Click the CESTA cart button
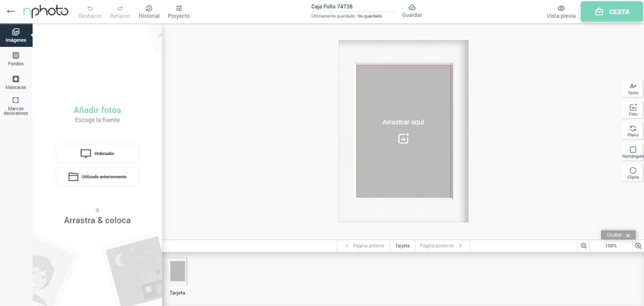 coord(612,12)
